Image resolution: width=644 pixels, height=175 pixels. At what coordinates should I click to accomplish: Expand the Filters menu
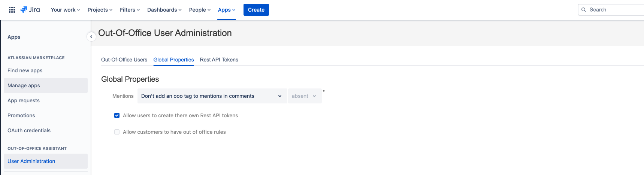point(130,10)
